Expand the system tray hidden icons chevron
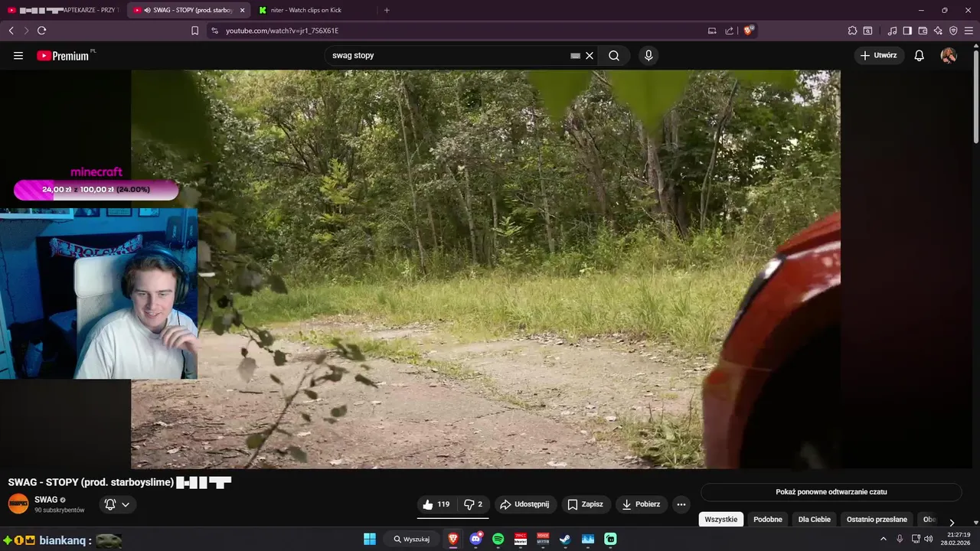This screenshot has height=551, width=980. pyautogui.click(x=885, y=539)
